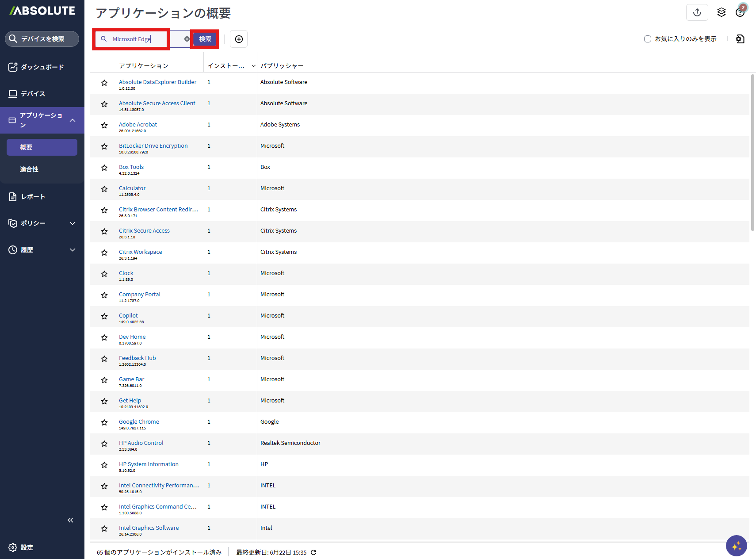Clear the Microsoft Edge search text

tap(187, 39)
